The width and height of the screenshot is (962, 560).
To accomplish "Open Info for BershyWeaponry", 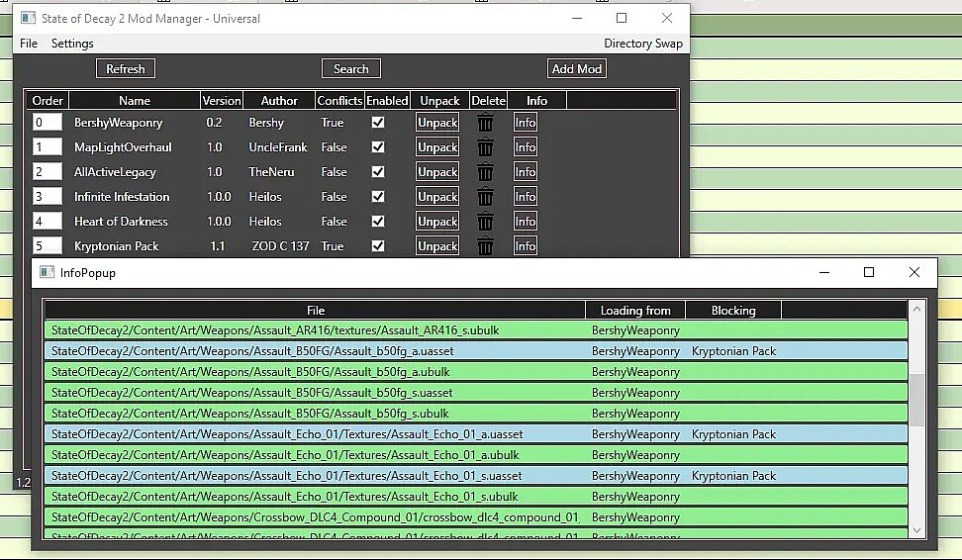I will [x=526, y=123].
